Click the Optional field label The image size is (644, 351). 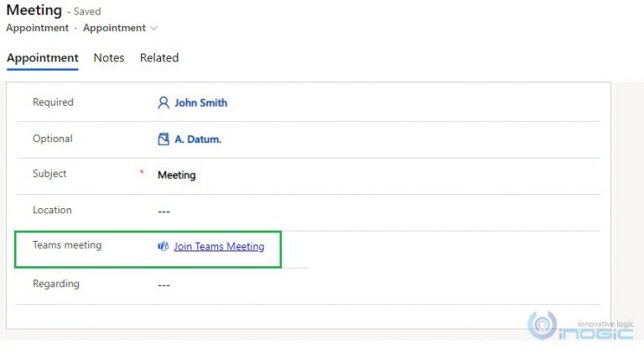pos(53,139)
